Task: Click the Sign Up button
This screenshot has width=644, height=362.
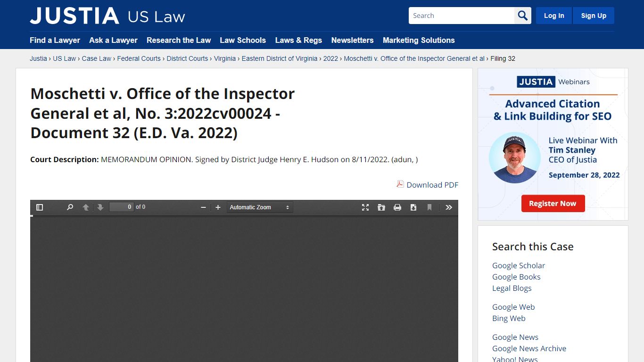Action: pos(594,16)
